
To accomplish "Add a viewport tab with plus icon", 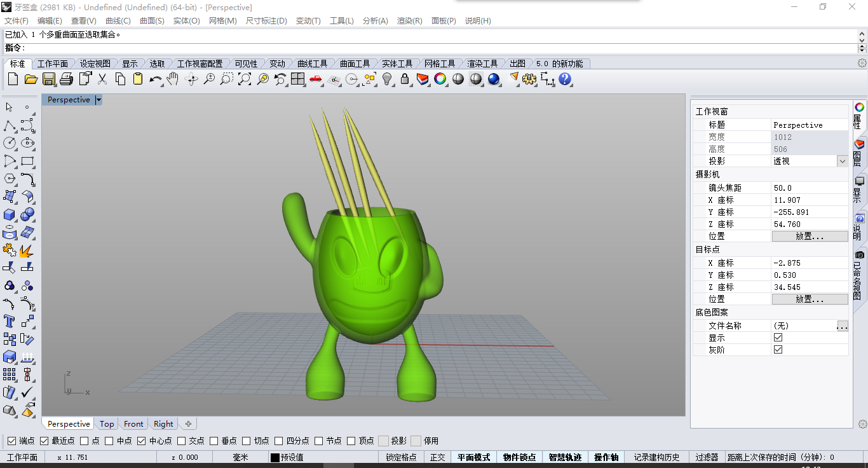I will tap(188, 424).
